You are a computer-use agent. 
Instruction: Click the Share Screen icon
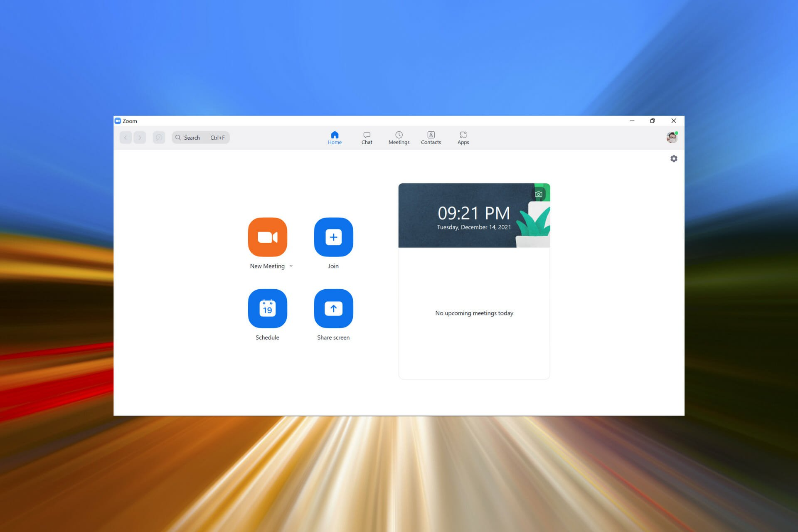[332, 308]
